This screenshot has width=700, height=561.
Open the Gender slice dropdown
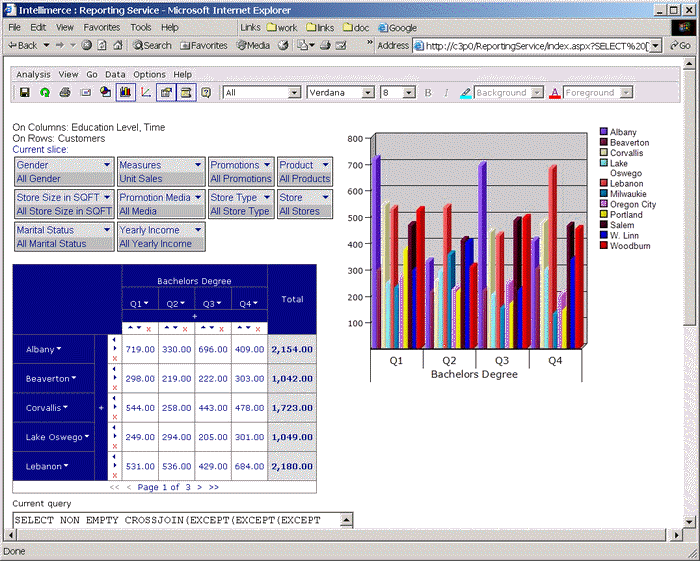click(x=107, y=165)
